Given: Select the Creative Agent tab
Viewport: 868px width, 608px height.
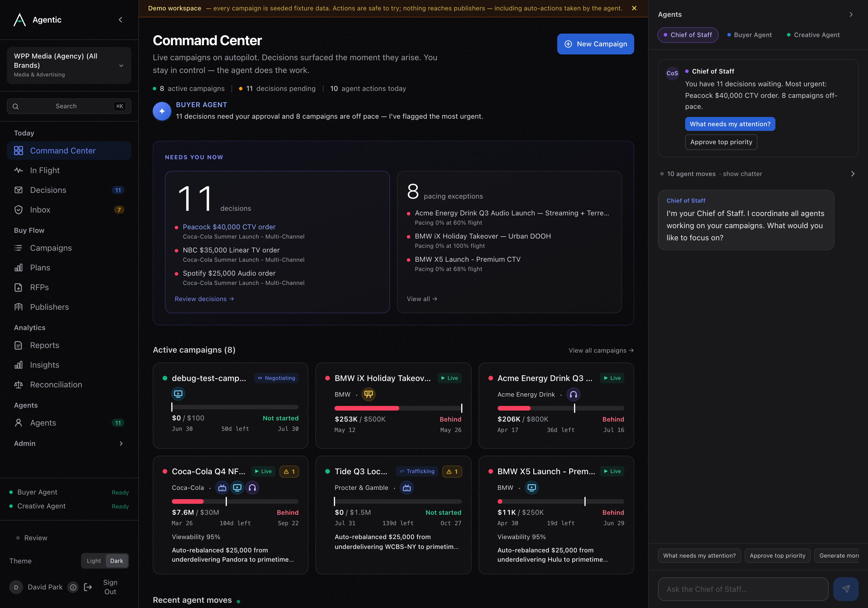Looking at the screenshot, I should tap(813, 35).
